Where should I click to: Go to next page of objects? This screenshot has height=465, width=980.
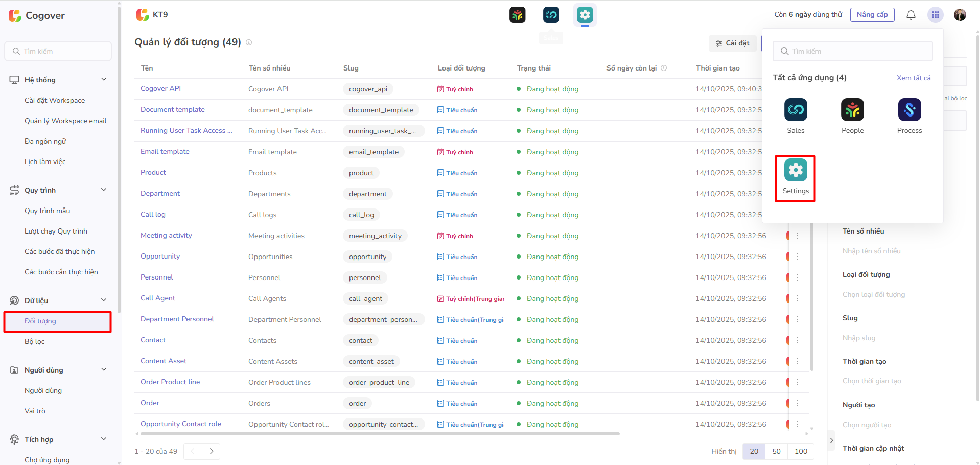pyautogui.click(x=211, y=451)
